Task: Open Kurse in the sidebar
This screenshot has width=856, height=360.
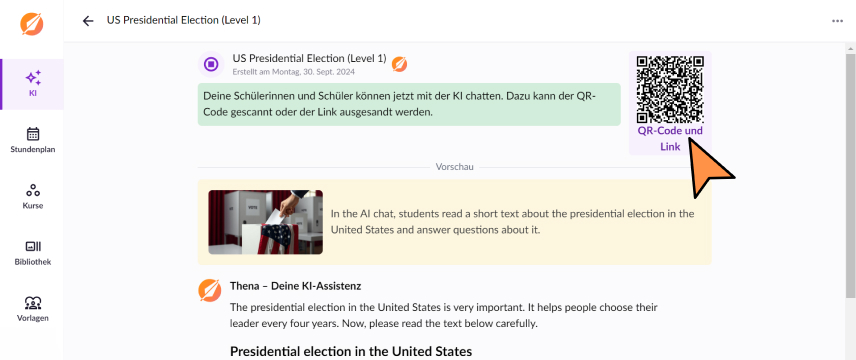Action: [x=32, y=197]
